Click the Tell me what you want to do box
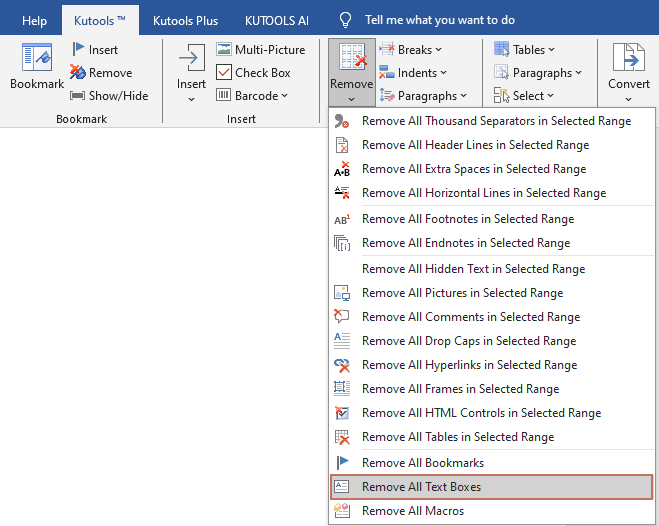This screenshot has height=526, width=659. [x=440, y=20]
